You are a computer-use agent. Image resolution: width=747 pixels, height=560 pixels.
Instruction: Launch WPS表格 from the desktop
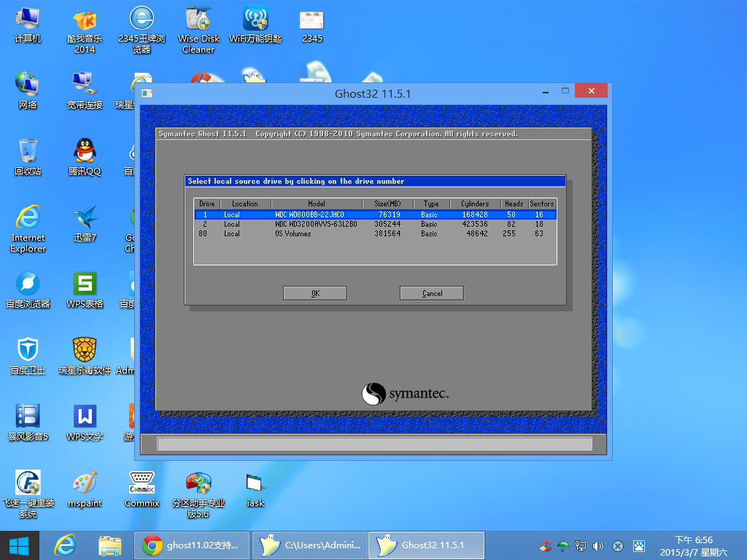click(x=85, y=284)
